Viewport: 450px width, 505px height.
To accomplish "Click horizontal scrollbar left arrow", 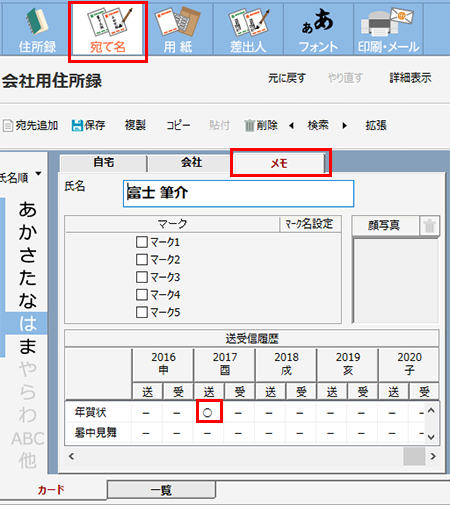I will tap(71, 456).
